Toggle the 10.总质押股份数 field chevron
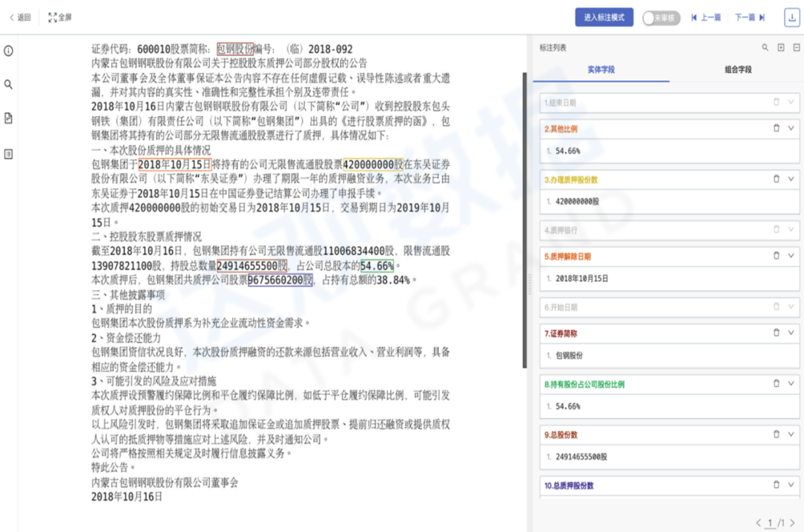This screenshot has width=804, height=532. [791, 485]
